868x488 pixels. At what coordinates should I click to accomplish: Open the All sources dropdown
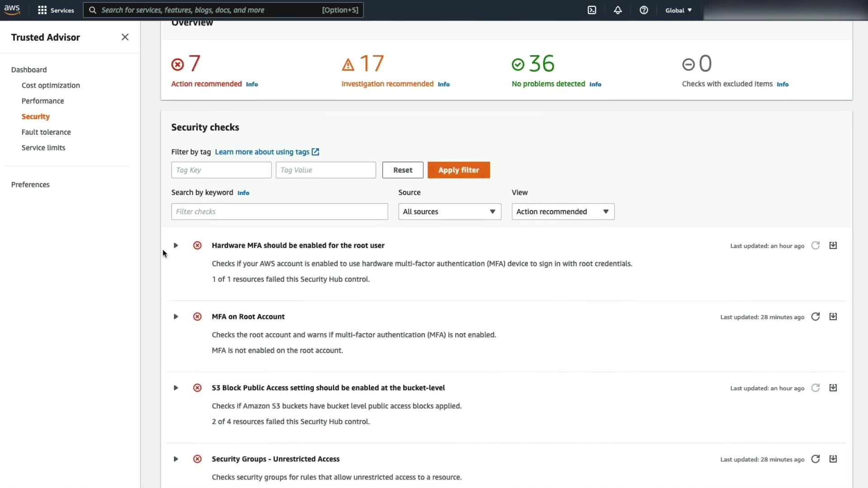[449, 211]
